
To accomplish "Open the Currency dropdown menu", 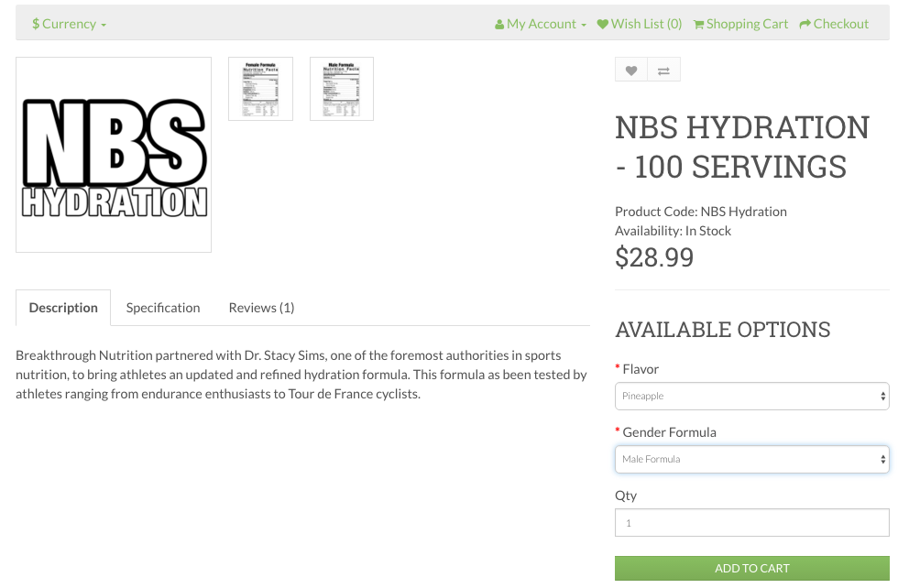I will coord(69,24).
